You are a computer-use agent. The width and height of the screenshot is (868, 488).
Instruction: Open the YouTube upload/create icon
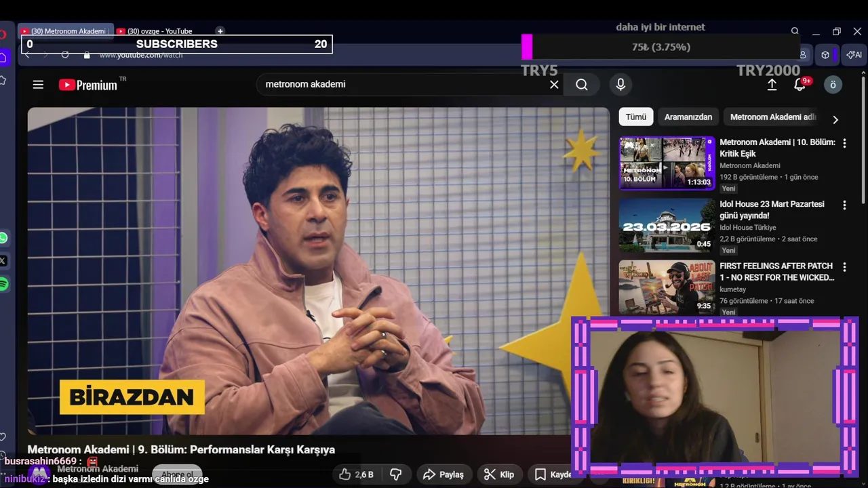point(772,85)
